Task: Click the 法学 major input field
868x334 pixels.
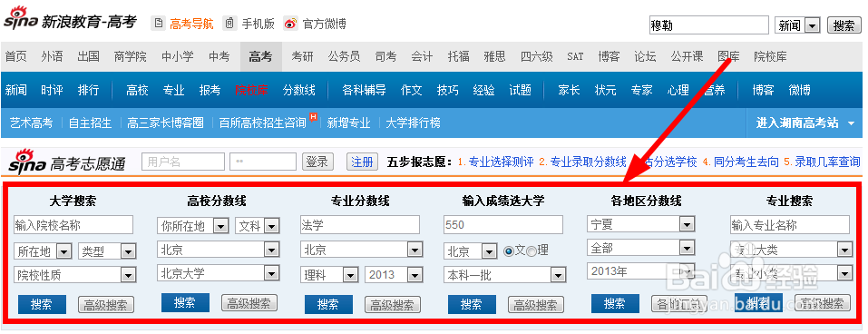Action: 360,225
